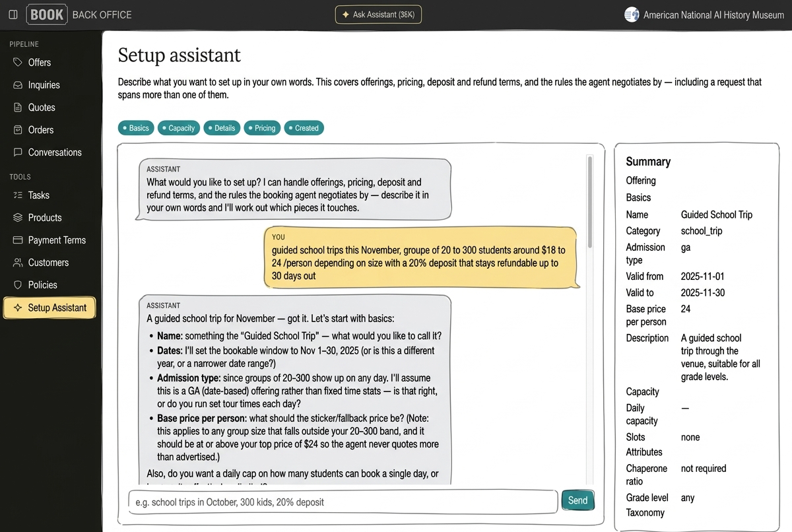Click the yellow YOU message bubble
Viewport: 792px width, 532px height.
click(420, 257)
